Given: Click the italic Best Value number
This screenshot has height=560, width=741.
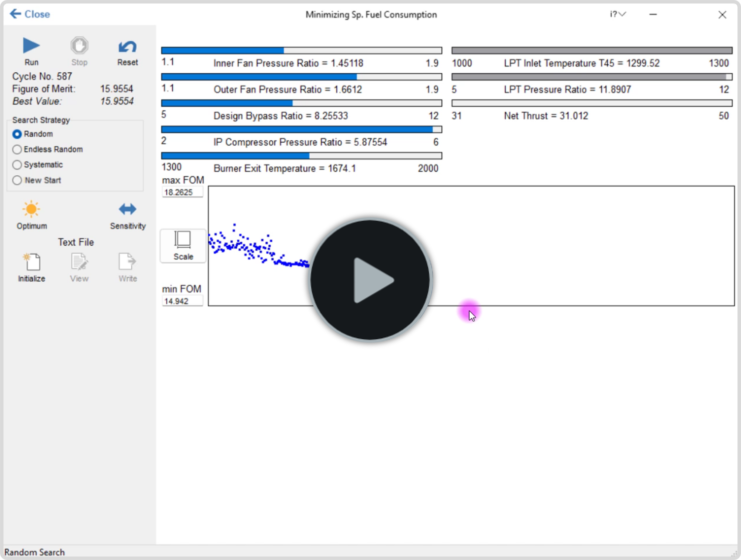Looking at the screenshot, I should click(117, 101).
